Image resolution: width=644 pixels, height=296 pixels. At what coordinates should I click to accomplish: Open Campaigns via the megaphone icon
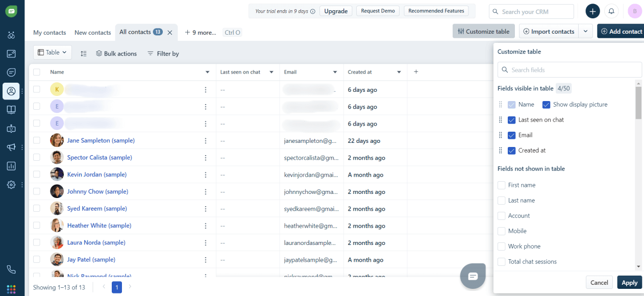tap(11, 147)
